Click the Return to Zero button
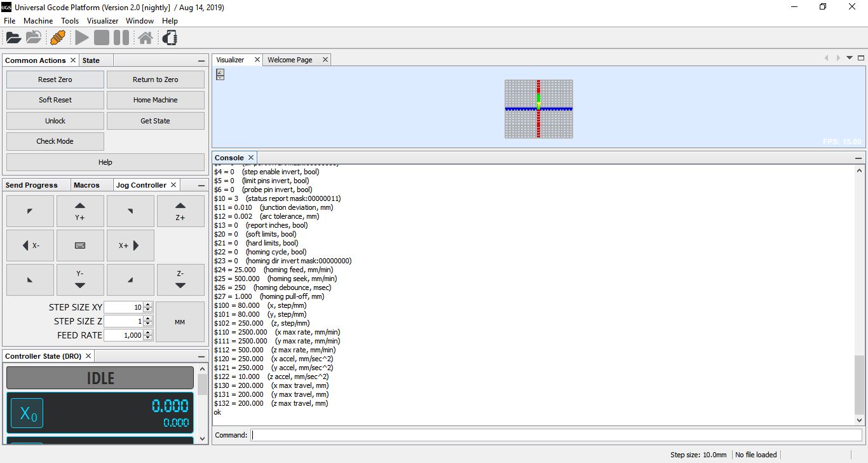The image size is (868, 463). coord(156,79)
